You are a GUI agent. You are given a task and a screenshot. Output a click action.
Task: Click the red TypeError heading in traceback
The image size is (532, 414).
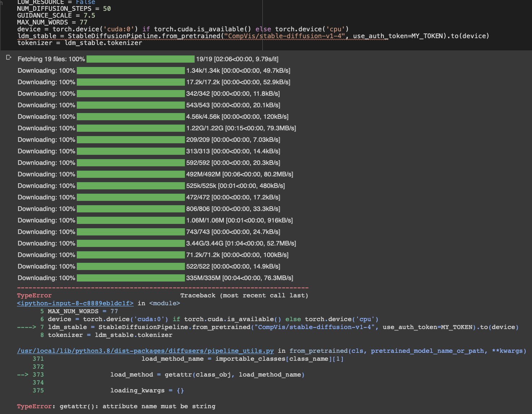pos(34,296)
